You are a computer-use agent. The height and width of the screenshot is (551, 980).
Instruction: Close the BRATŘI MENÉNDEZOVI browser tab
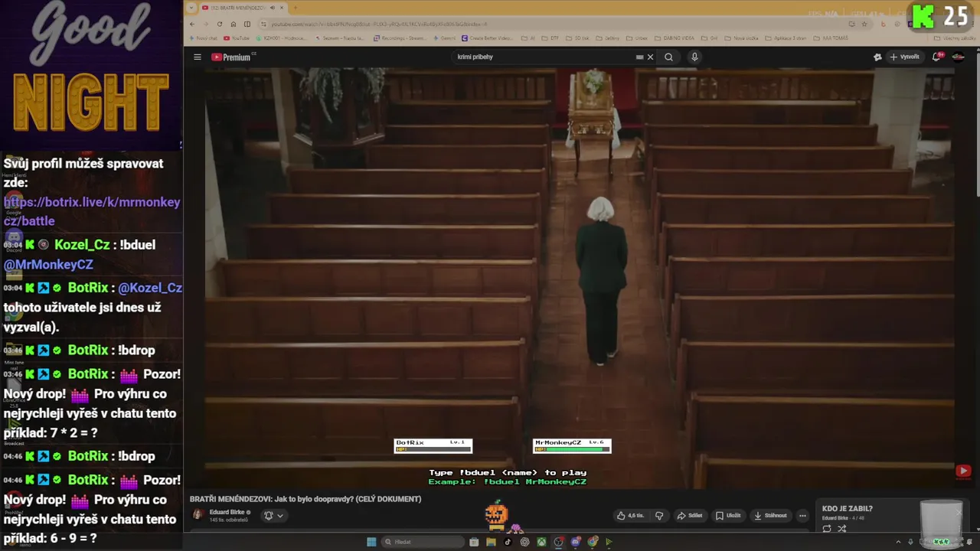tap(282, 8)
